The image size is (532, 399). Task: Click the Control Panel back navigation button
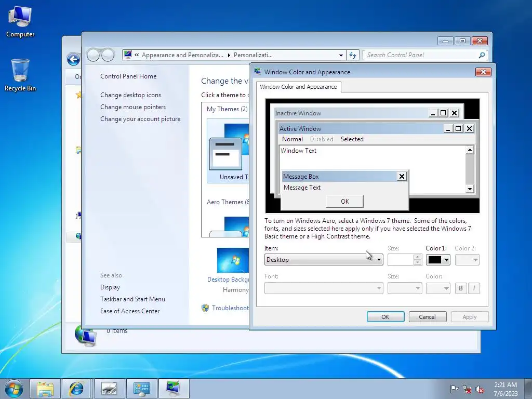click(x=93, y=55)
